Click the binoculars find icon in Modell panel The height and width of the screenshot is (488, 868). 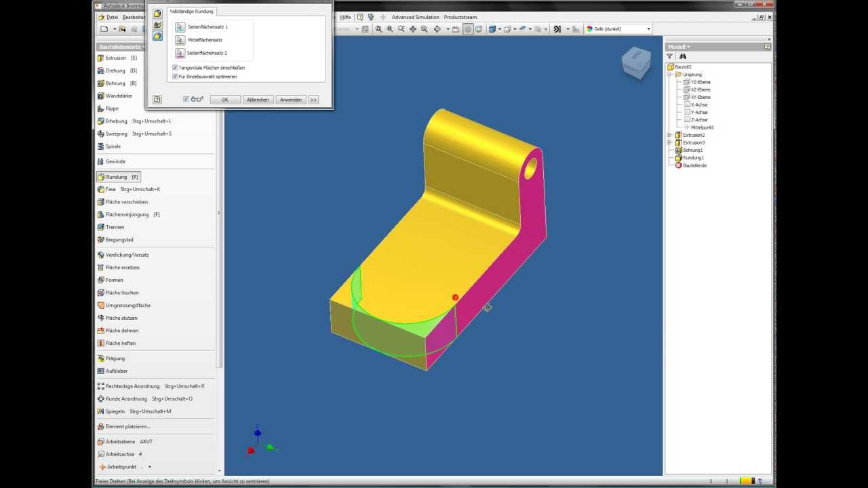(683, 56)
